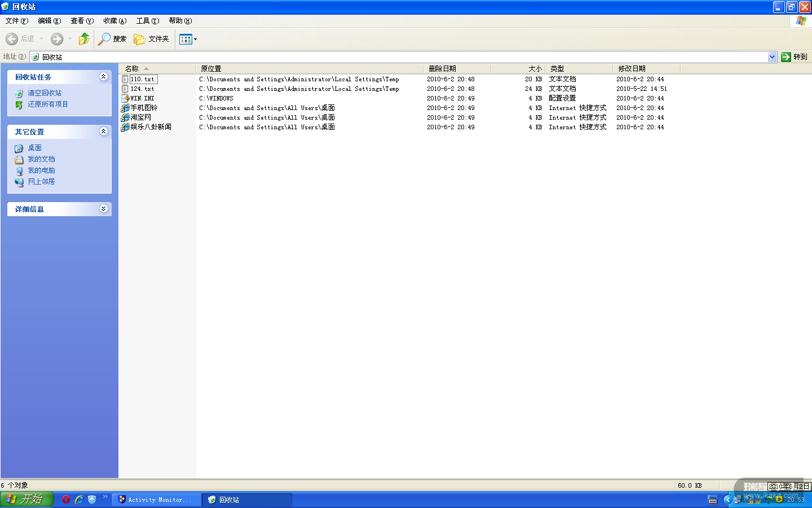Click the shield icon in quick launch

pyautogui.click(x=92, y=500)
